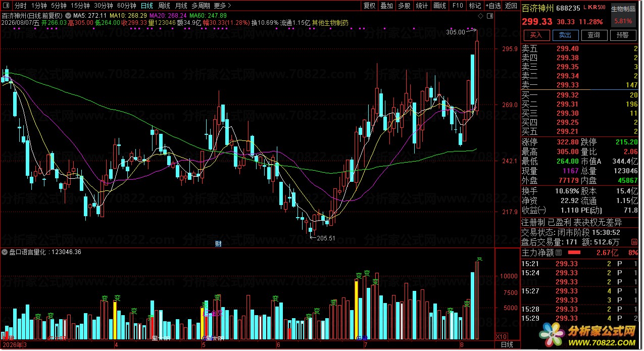644x351 pixels.
Task: Click the 卖五 ask row at 299.40
Action: click(580, 48)
